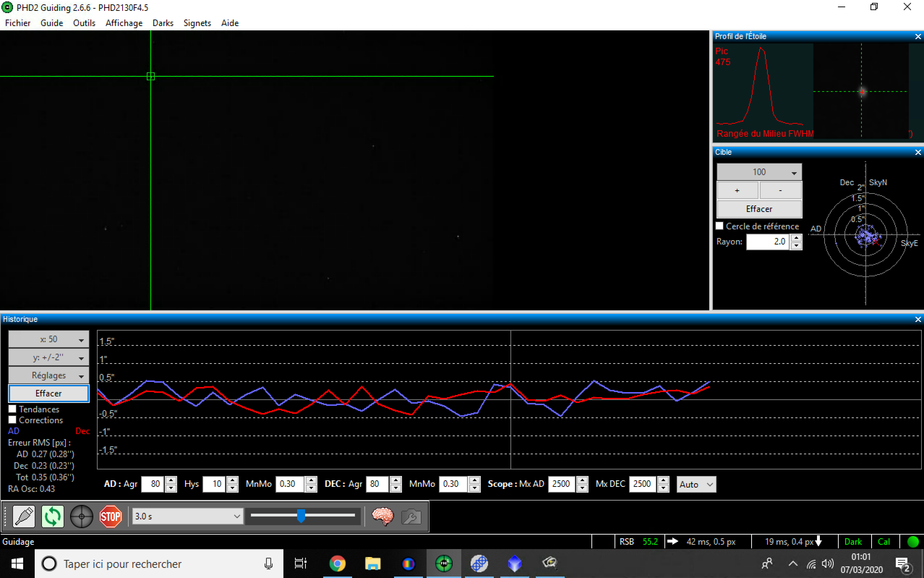The width and height of the screenshot is (924, 578).
Task: Click the gamma slider handle
Action: (301, 516)
